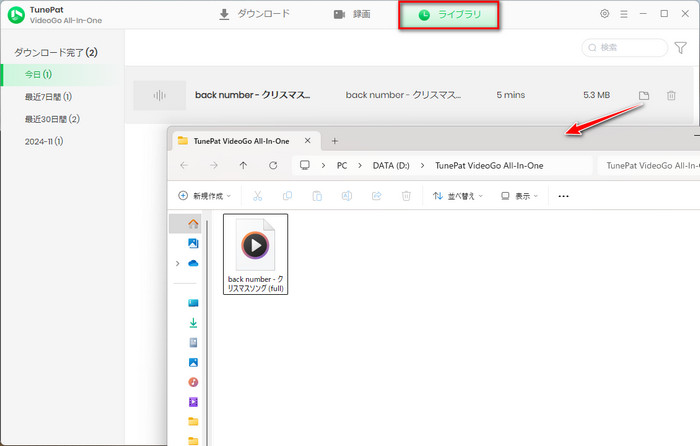Select the back number クリスマスソング (full) file

(x=255, y=254)
